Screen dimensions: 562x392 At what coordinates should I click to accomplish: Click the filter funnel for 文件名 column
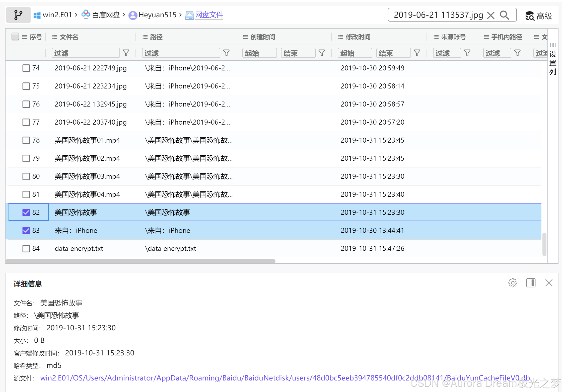pyautogui.click(x=126, y=53)
